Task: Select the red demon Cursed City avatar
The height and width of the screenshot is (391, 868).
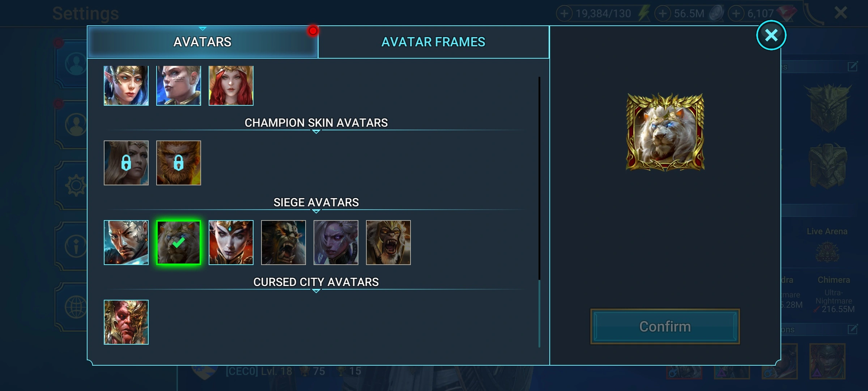Action: pos(126,322)
